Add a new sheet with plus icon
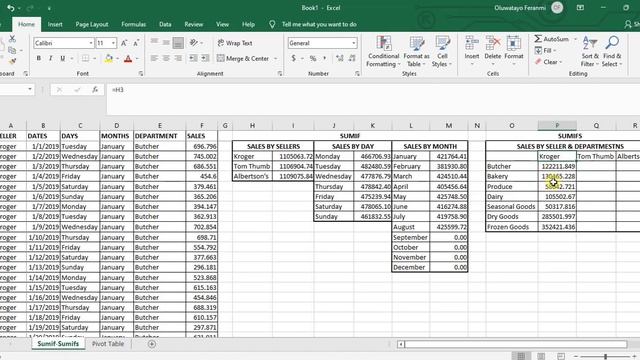This screenshot has width=640, height=360. tap(152, 344)
